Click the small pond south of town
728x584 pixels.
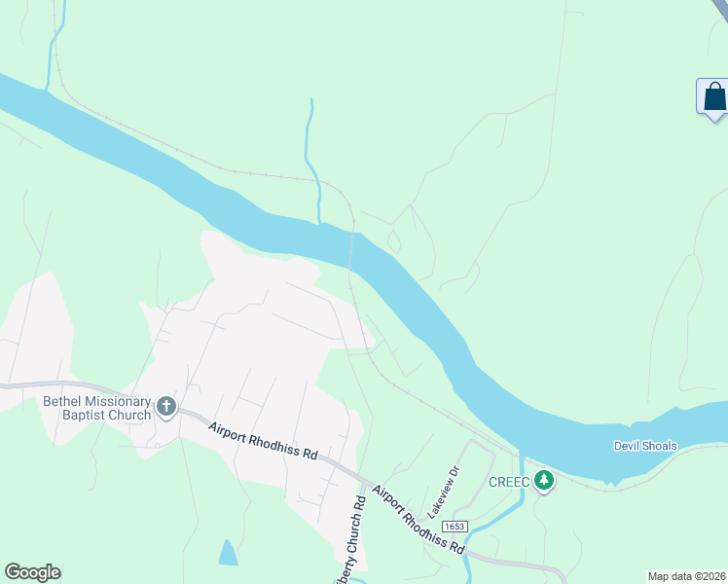(228, 553)
